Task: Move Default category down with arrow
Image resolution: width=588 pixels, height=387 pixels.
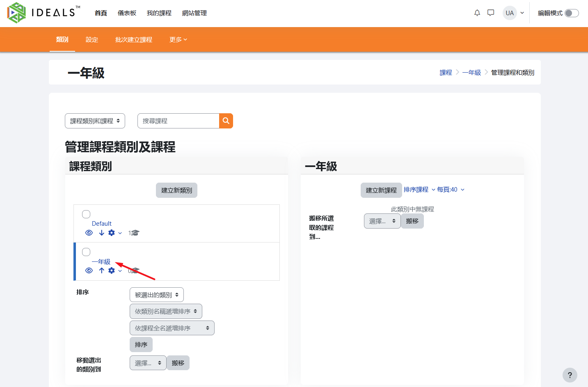Action: (x=102, y=233)
